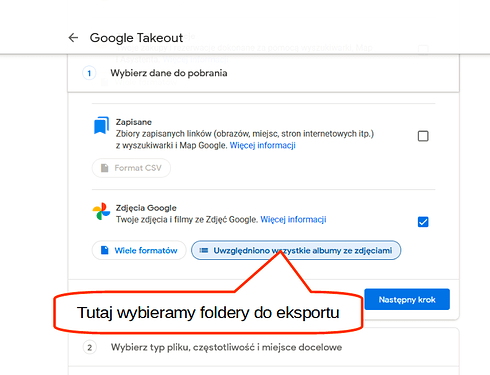490x375 pixels.
Task: Click the file icon inside Wiele formatów
Action: point(105,250)
